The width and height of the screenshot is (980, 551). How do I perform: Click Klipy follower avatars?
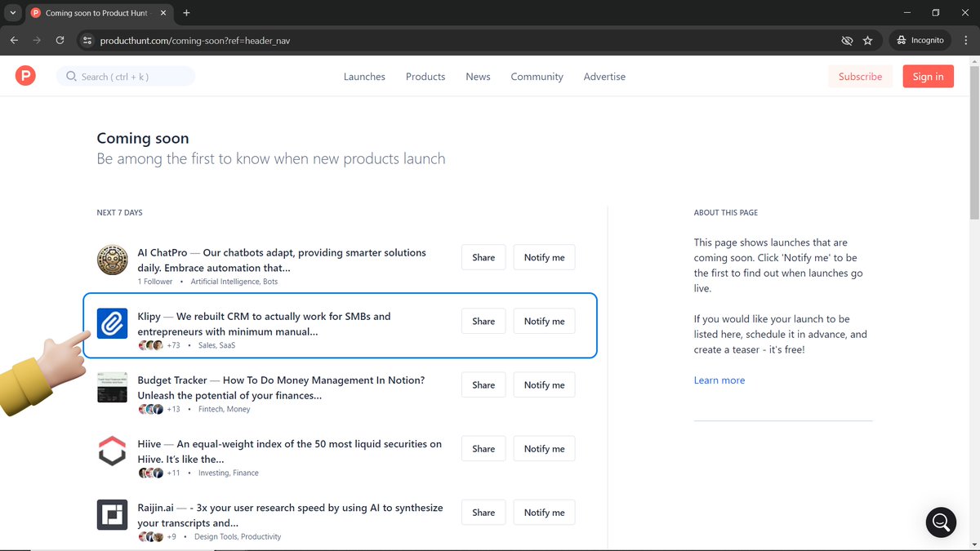pyautogui.click(x=151, y=345)
